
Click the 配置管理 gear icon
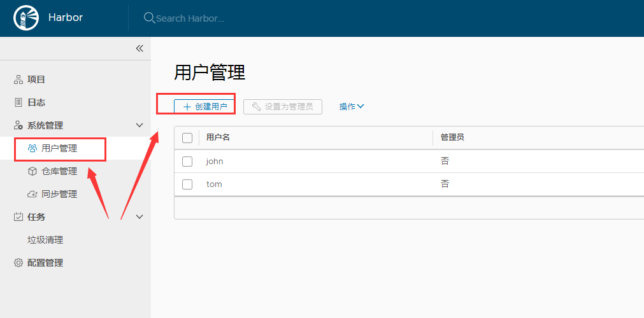[18, 263]
